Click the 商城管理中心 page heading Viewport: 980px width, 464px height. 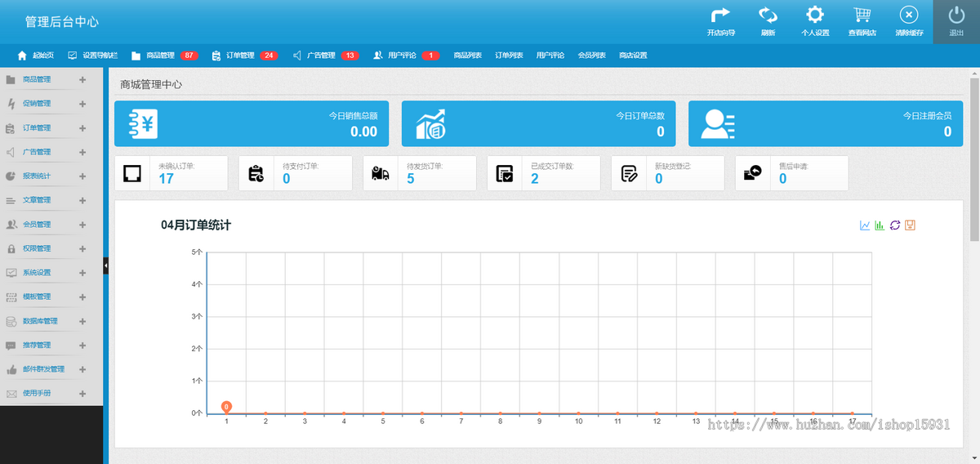(151, 84)
